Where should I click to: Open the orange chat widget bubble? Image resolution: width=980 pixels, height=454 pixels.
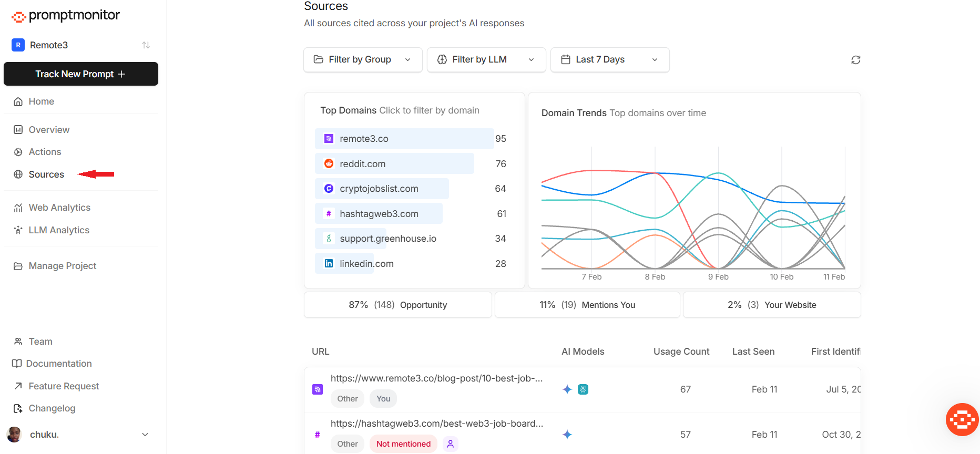(962, 419)
